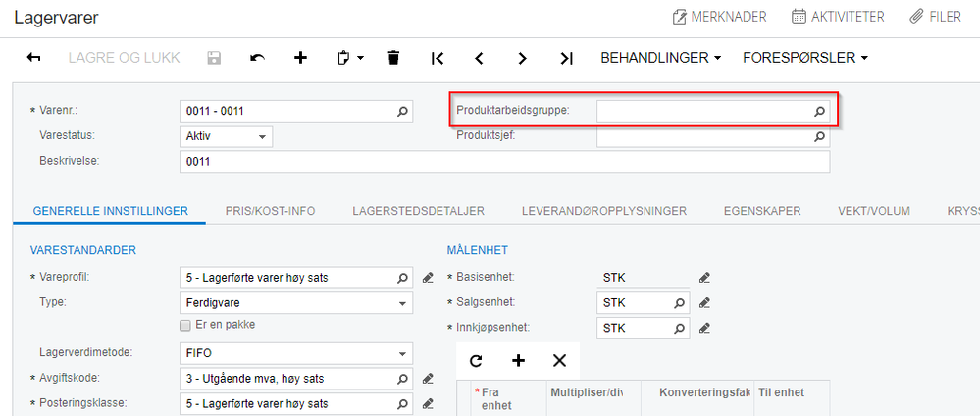This screenshot has height=416, width=980.
Task: Open the Lagerverdimetode FIFO dropdown
Action: point(296,353)
